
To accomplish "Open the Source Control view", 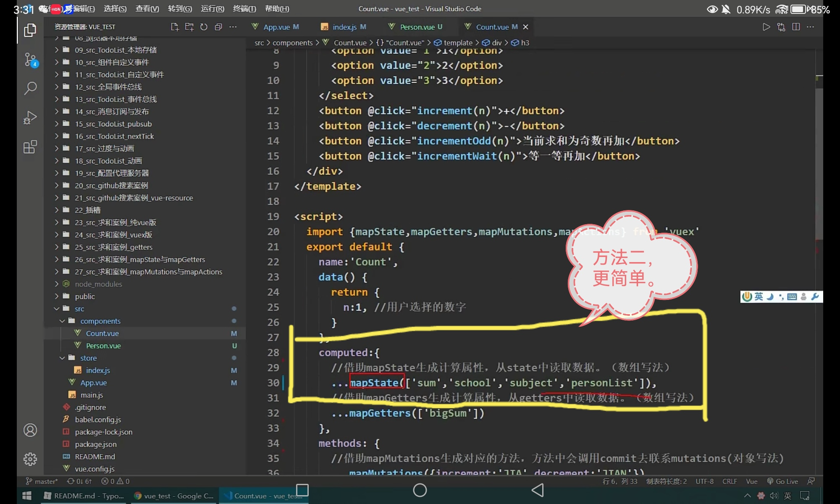I will [x=30, y=60].
